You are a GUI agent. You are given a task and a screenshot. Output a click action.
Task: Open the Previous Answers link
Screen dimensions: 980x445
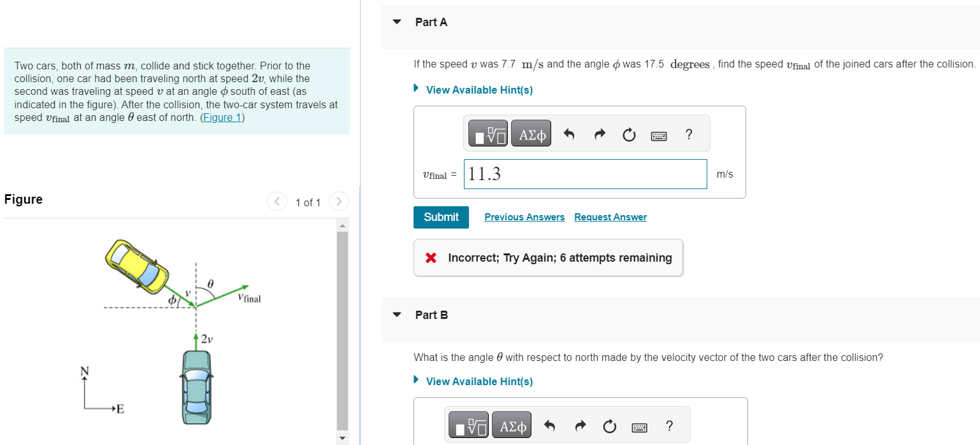click(x=524, y=216)
